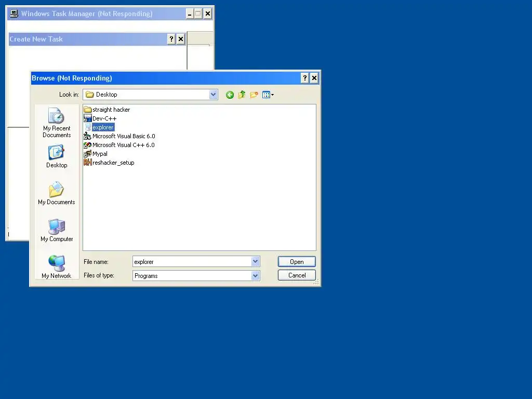Image resolution: width=532 pixels, height=399 pixels.
Task: Jump to My Computer location
Action: [57, 230]
